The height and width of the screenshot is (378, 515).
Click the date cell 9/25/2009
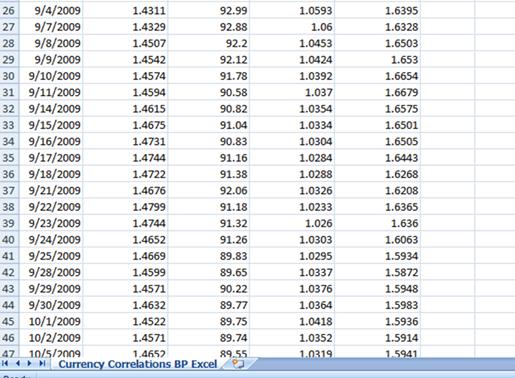[51, 256]
